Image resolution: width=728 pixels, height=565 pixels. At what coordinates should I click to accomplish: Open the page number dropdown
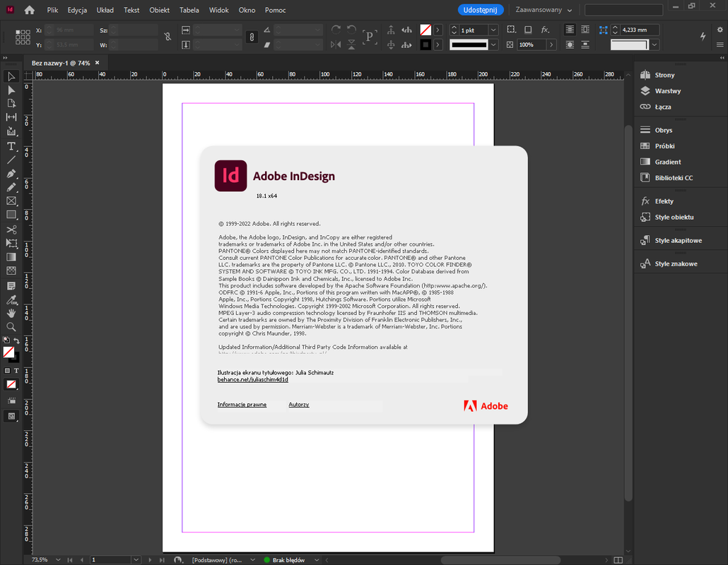pos(136,560)
